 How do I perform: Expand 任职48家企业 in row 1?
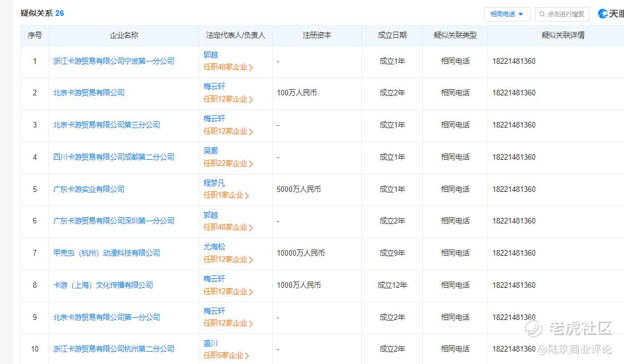tap(228, 67)
